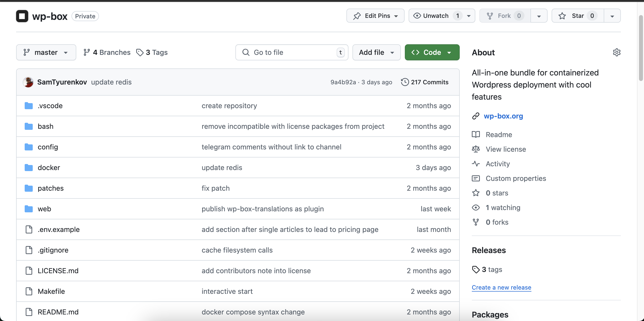Open the Edit Pins dropdown

click(375, 16)
